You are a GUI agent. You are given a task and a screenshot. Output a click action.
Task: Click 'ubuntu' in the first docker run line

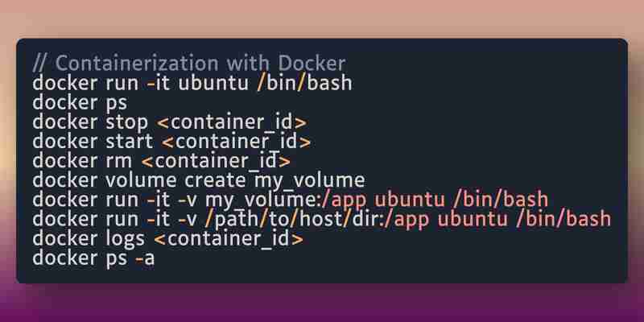point(213,83)
